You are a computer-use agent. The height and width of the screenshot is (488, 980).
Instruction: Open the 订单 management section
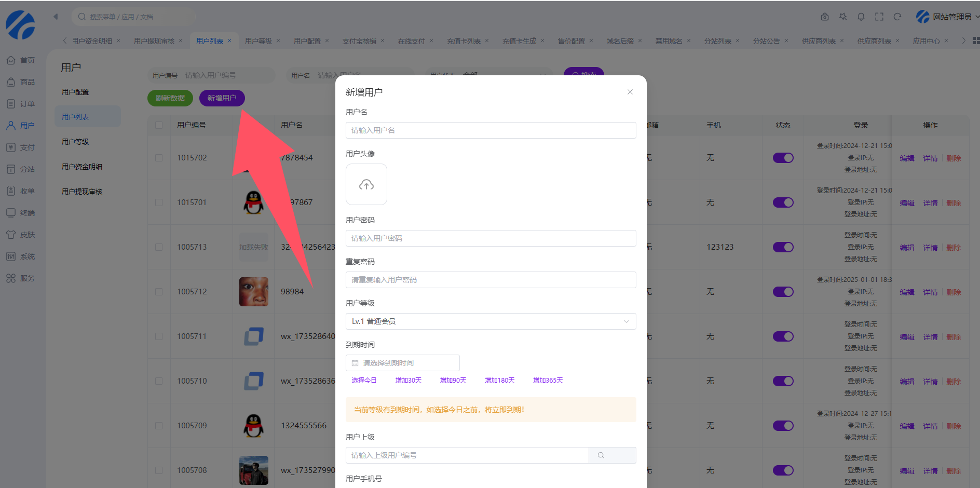tap(21, 103)
